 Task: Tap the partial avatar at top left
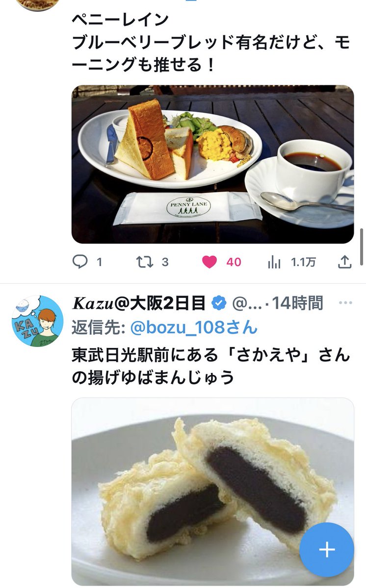pyautogui.click(x=38, y=5)
